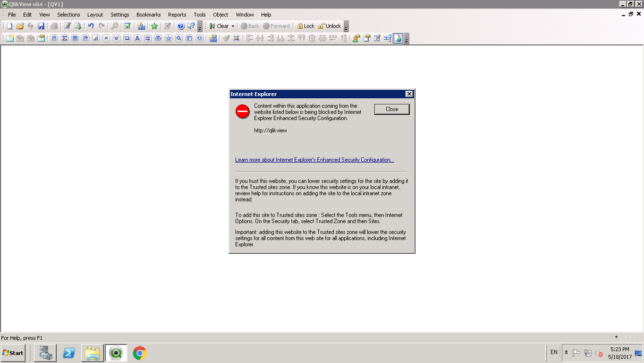Add a new sheet with the Add Sheet icon
644x363 pixels.
coord(9,38)
